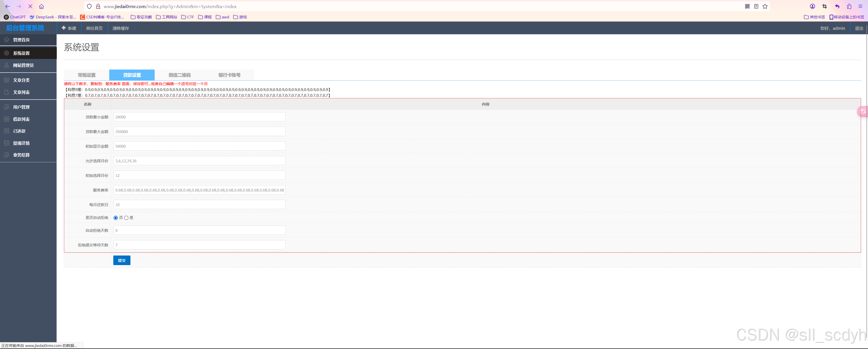The width and height of the screenshot is (868, 349).
Task: Click the 利息7厘 rate values line
Action: point(198,95)
